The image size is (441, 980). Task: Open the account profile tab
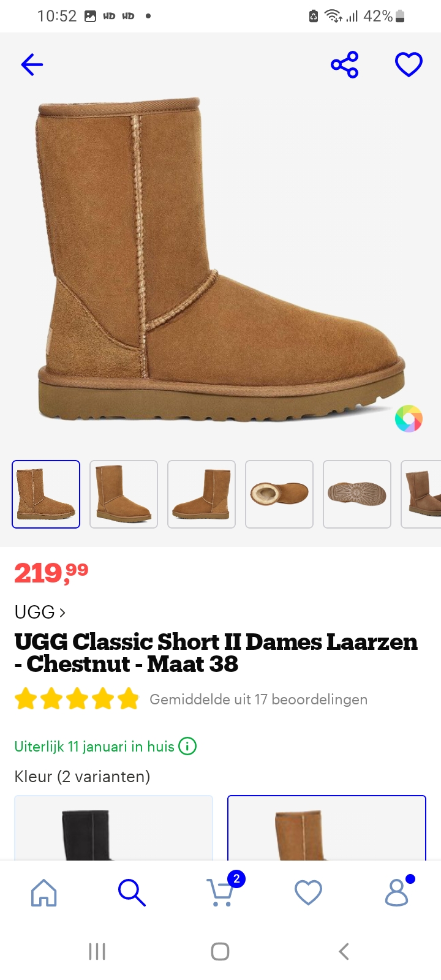[x=398, y=891]
